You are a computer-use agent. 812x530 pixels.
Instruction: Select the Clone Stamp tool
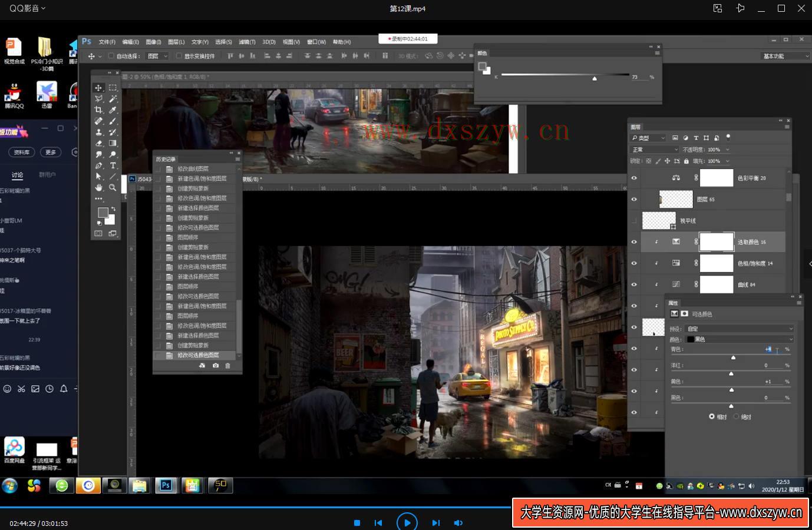pyautogui.click(x=98, y=132)
